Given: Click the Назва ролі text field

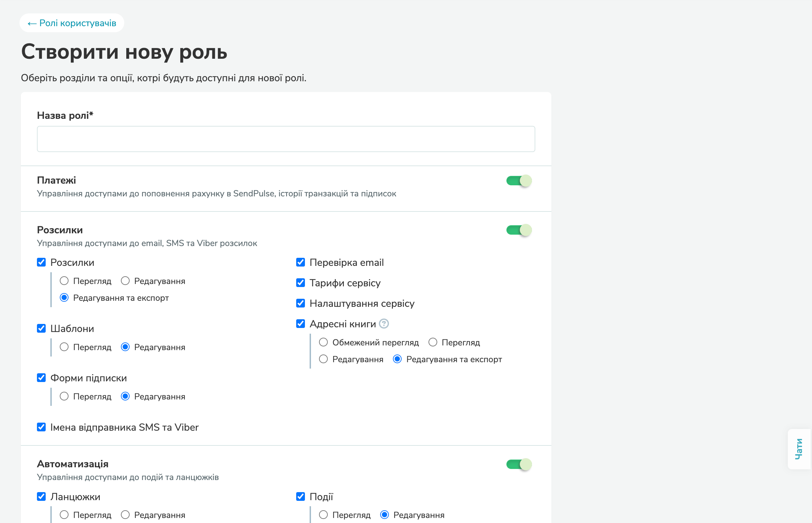Looking at the screenshot, I should point(286,139).
